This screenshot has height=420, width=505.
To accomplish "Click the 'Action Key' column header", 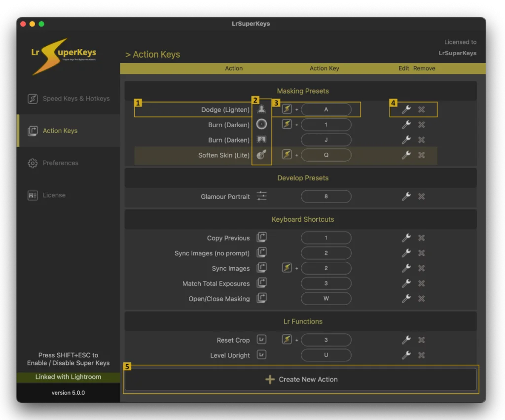I will (325, 68).
